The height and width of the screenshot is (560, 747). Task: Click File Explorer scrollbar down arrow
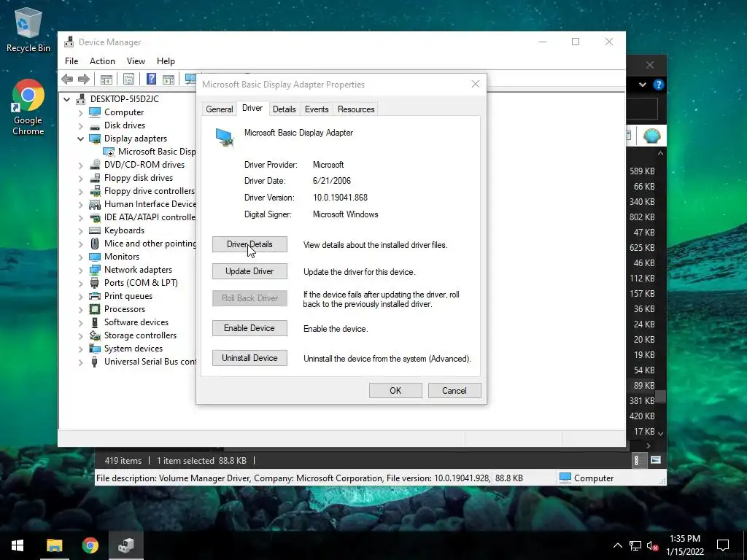[x=660, y=433]
